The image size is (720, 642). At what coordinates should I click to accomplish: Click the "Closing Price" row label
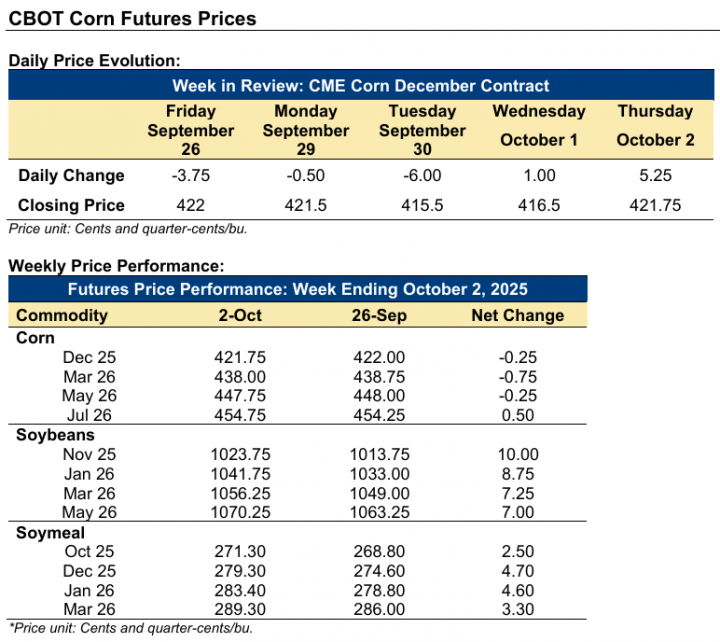pyautogui.click(x=71, y=205)
